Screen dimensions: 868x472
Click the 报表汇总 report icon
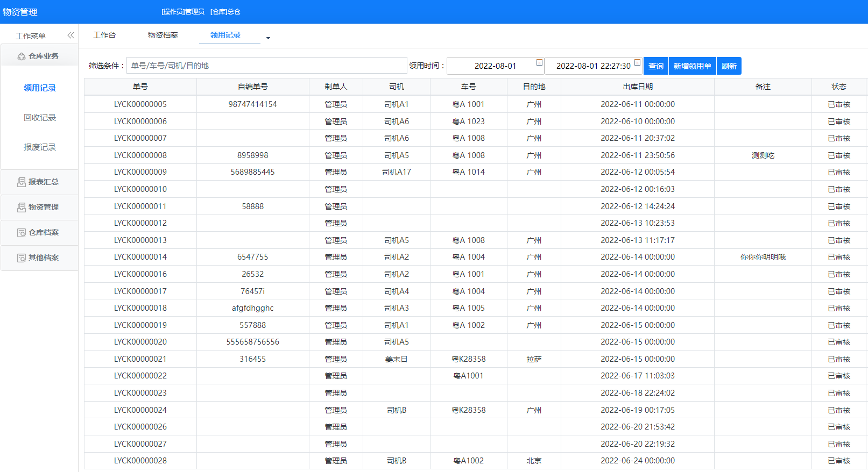pos(22,182)
